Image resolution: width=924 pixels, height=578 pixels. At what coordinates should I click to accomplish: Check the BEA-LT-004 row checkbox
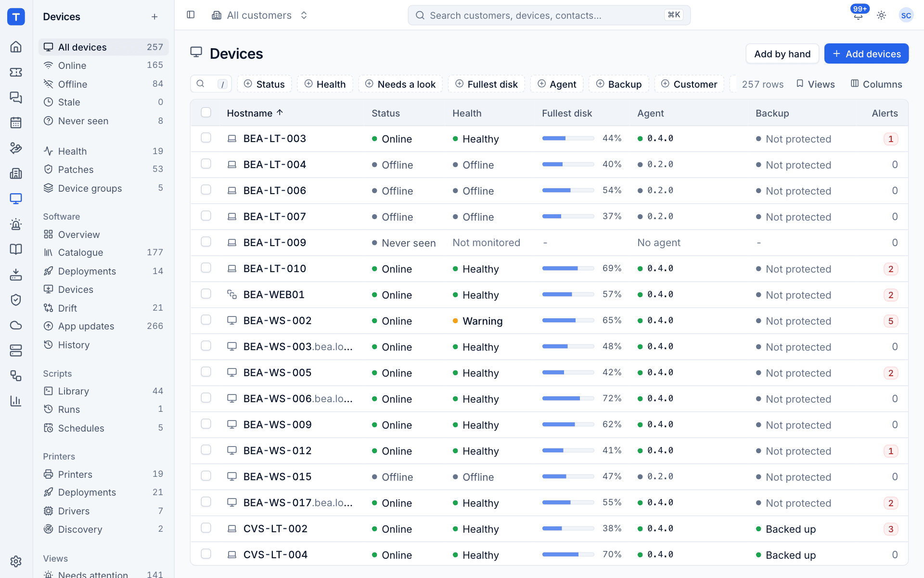coord(206,164)
